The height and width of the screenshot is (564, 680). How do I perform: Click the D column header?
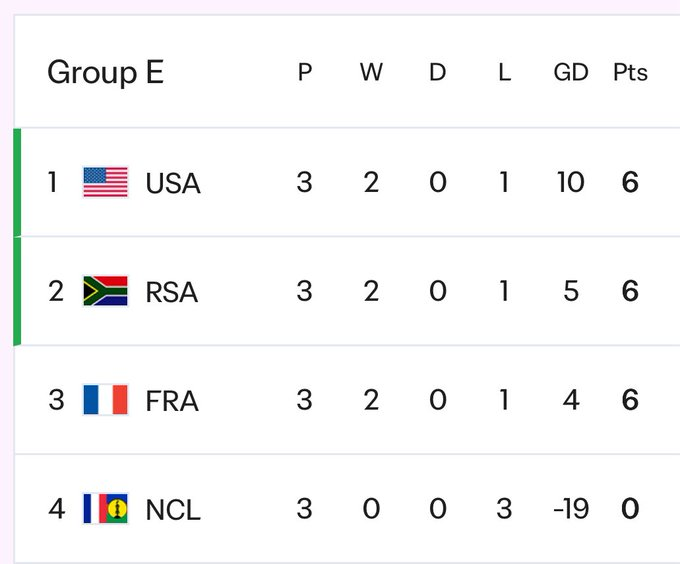(x=437, y=73)
